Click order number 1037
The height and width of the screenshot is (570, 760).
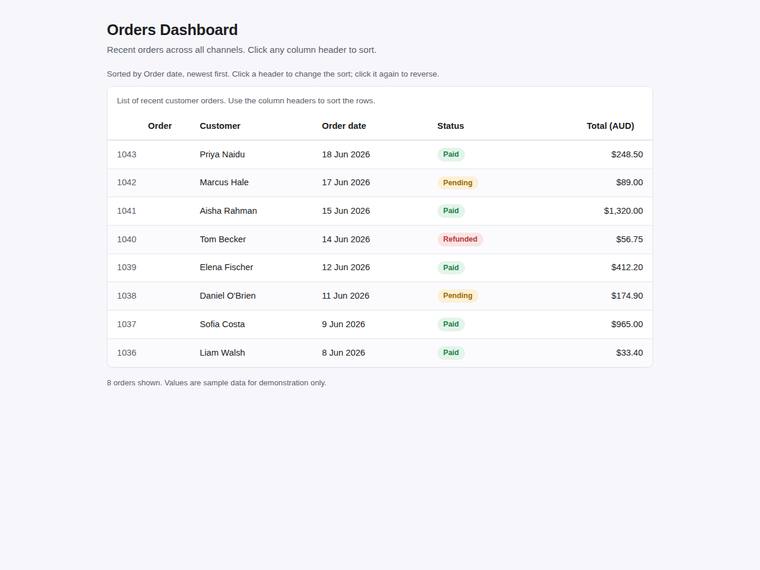point(127,324)
